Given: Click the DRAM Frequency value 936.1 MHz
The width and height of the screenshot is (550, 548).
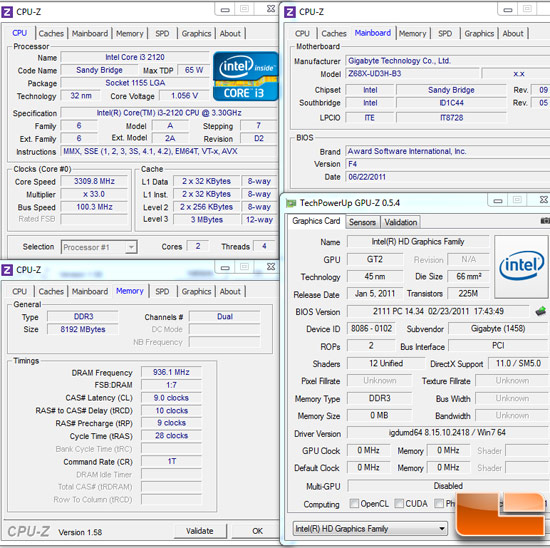Looking at the screenshot, I should 171,372.
